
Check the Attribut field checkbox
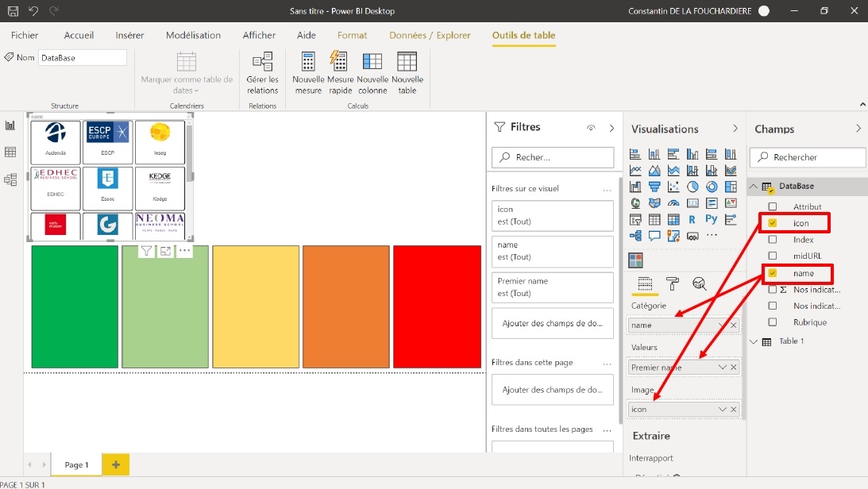(x=773, y=206)
